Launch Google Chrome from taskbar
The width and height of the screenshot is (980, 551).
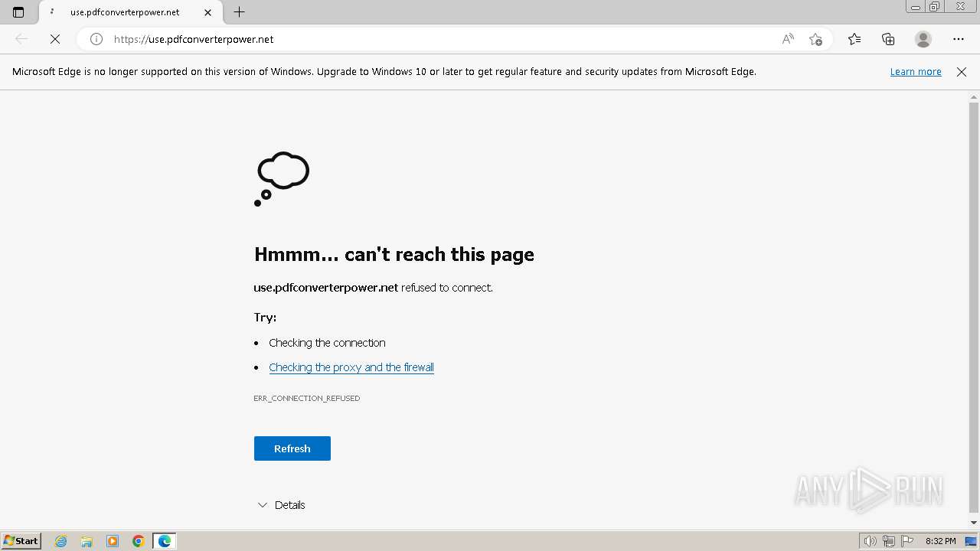pyautogui.click(x=139, y=541)
